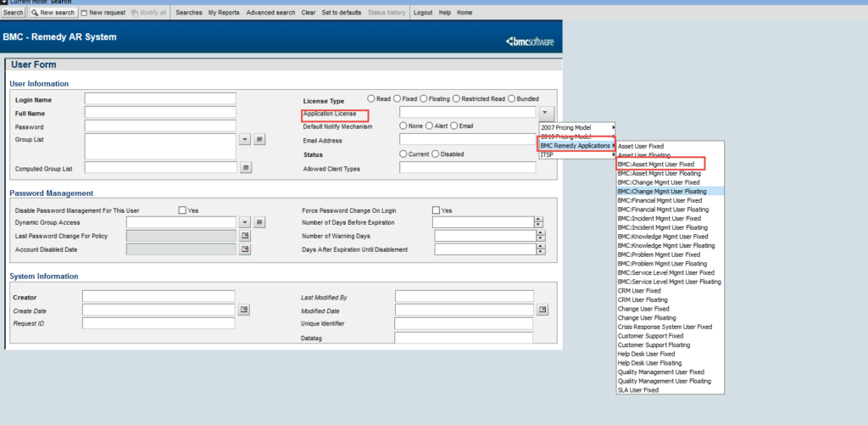Open calendar for Last Password Change For Policy
The width and height of the screenshot is (868, 425).
click(x=245, y=236)
